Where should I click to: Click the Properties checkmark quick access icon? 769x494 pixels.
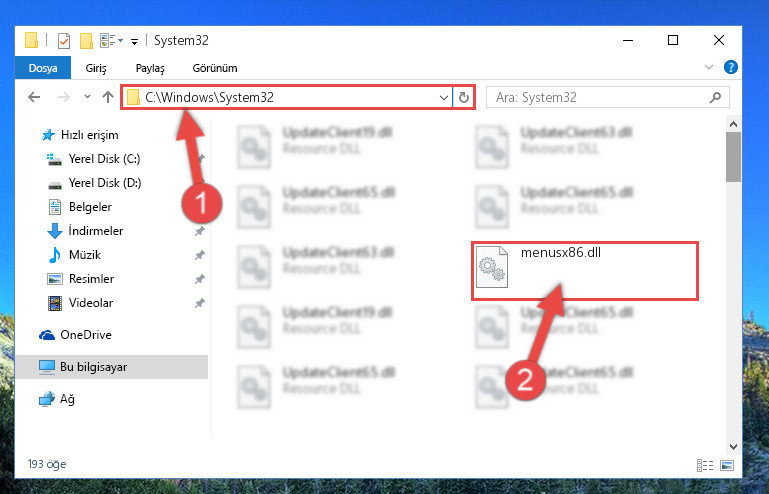click(64, 41)
